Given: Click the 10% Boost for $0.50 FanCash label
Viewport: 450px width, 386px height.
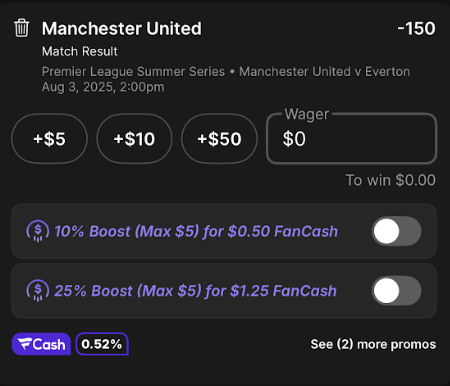Looking at the screenshot, I should [196, 231].
